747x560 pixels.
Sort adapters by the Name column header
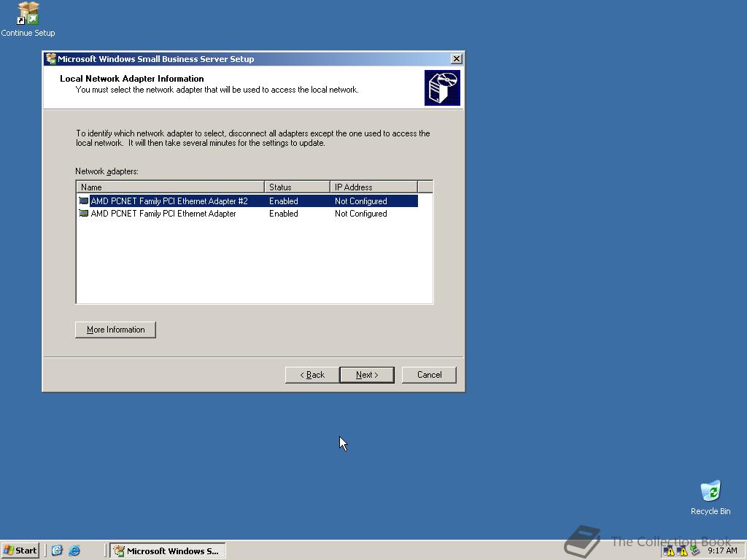[x=170, y=187]
